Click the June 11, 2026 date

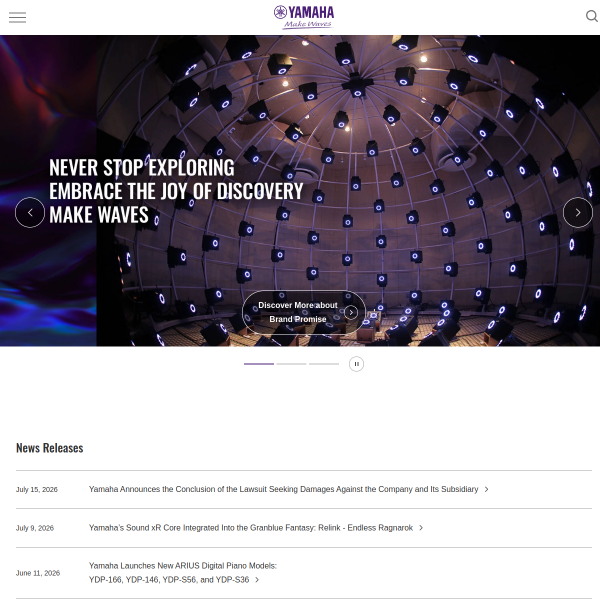coord(38,573)
